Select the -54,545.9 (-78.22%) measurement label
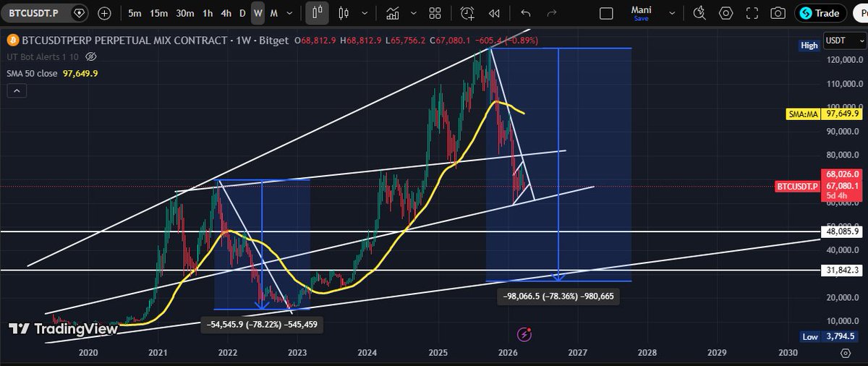 click(x=260, y=325)
